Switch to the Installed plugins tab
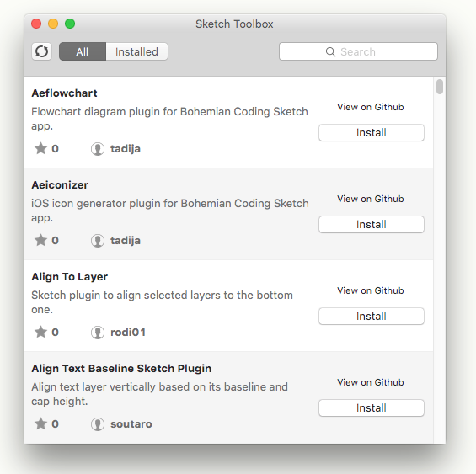This screenshot has height=474, width=476. point(136,51)
